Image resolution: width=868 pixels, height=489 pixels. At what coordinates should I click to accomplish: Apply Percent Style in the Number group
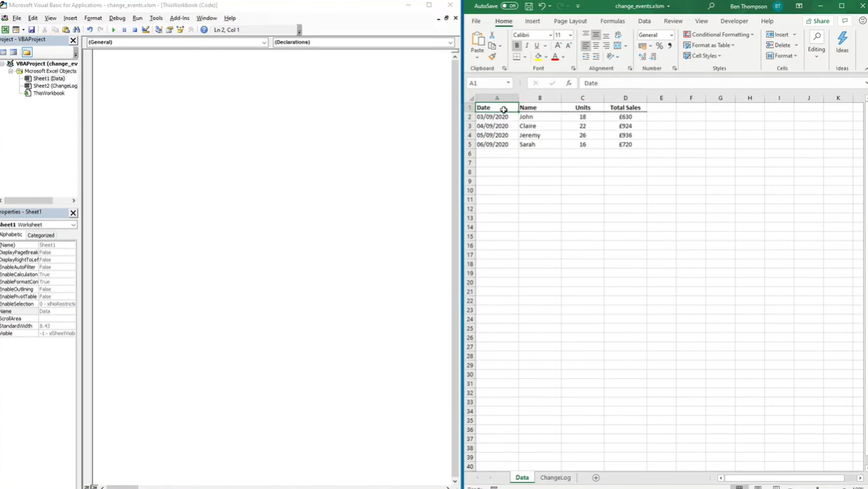(x=659, y=45)
